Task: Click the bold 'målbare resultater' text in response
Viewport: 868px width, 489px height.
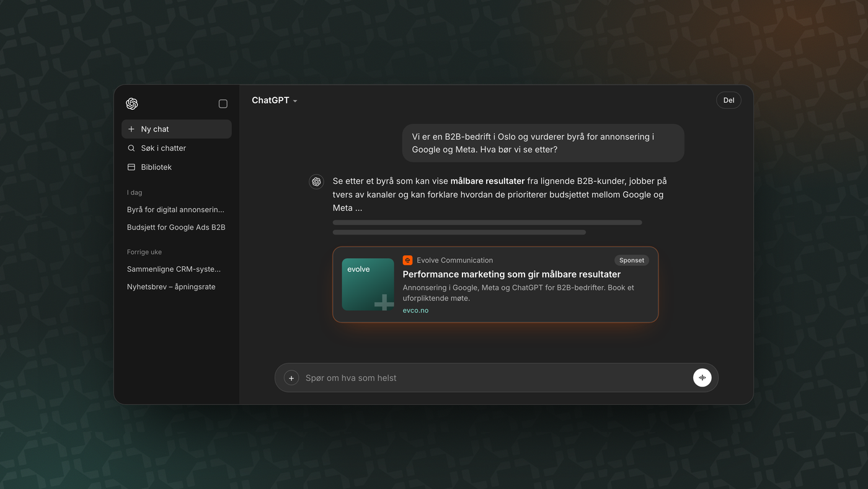Action: pos(487,181)
